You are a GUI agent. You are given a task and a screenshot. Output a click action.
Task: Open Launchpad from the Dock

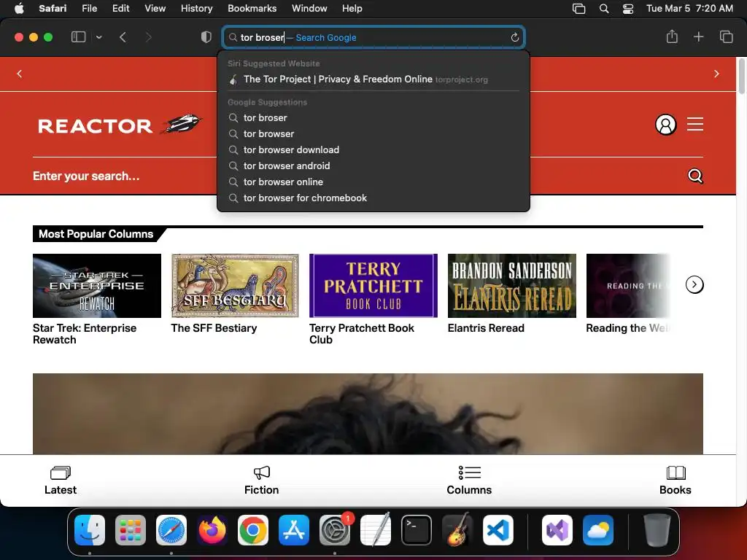[x=131, y=530]
